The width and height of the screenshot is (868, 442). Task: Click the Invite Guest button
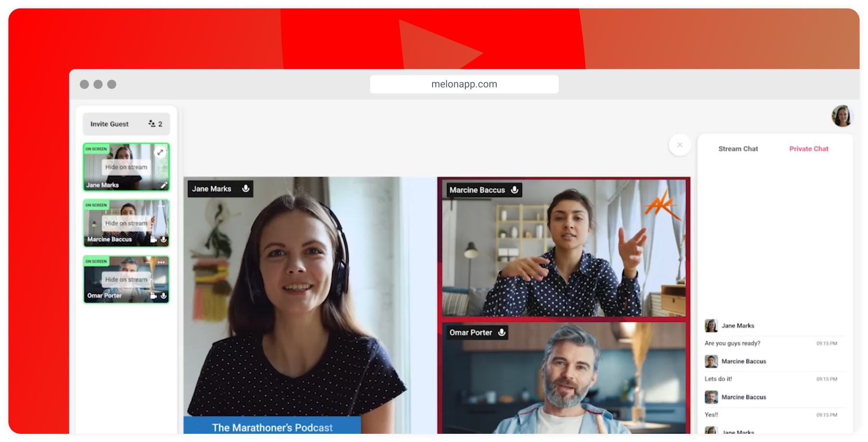tap(126, 124)
